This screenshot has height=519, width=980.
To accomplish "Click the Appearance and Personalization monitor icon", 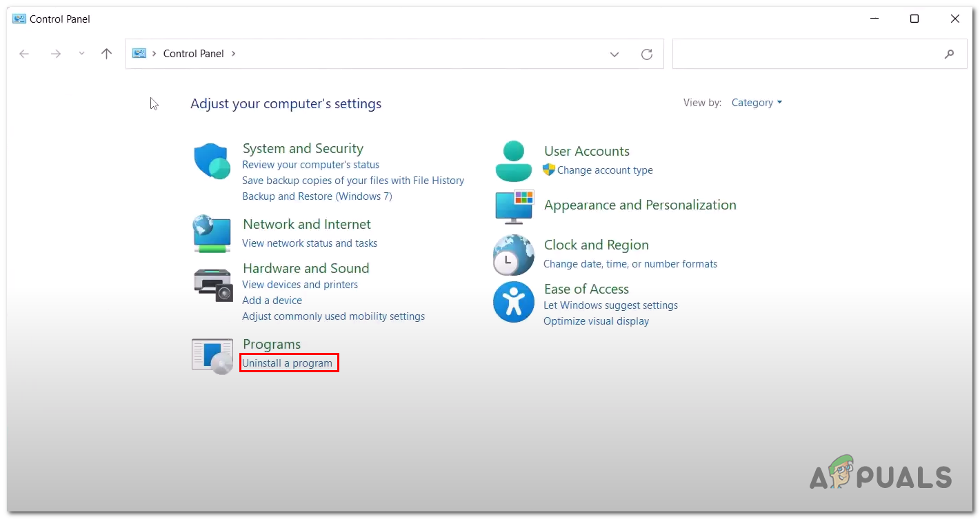I will (514, 207).
